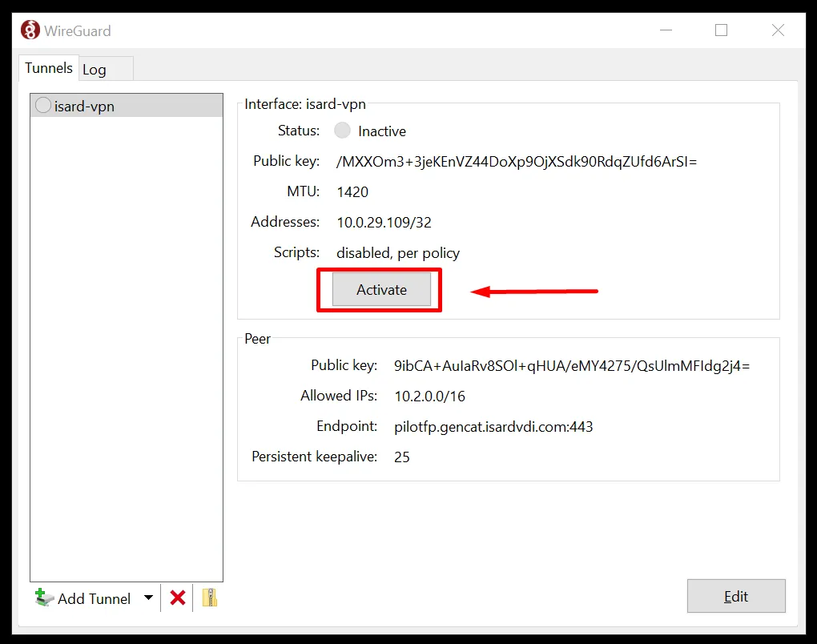
Task: Click the gray Inactive status indicator circle
Action: click(x=342, y=131)
